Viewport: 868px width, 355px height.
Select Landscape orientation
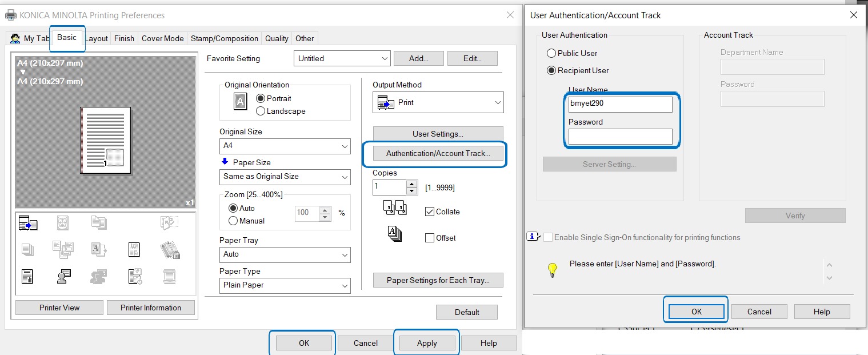coord(262,111)
